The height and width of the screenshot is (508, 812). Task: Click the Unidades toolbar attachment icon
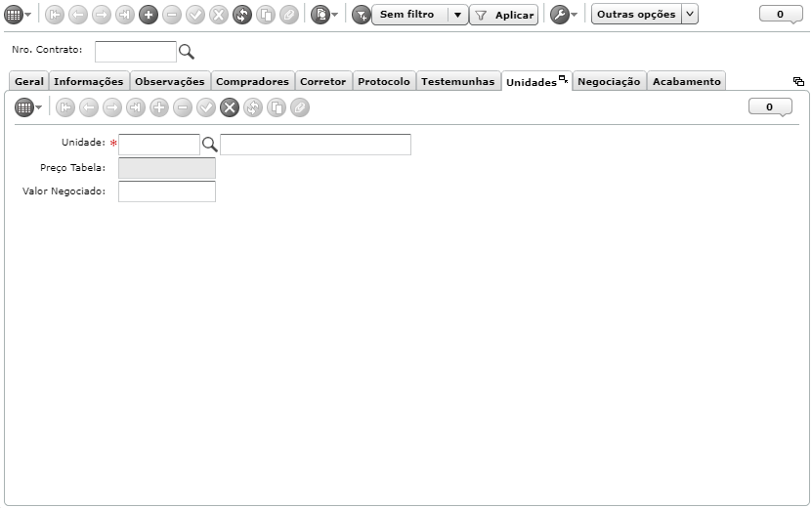tap(300, 107)
